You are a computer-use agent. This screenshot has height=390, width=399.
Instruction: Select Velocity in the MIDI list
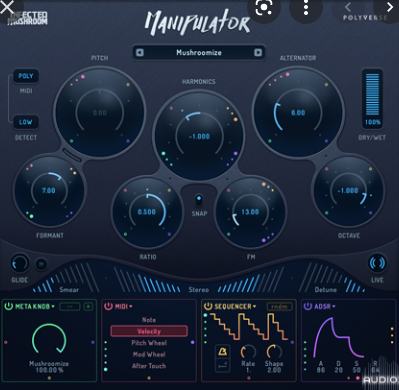(149, 331)
